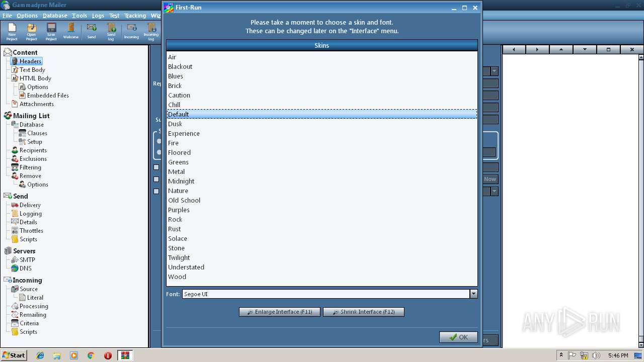Select the Midnight skin
644x362 pixels.
(x=322, y=182)
